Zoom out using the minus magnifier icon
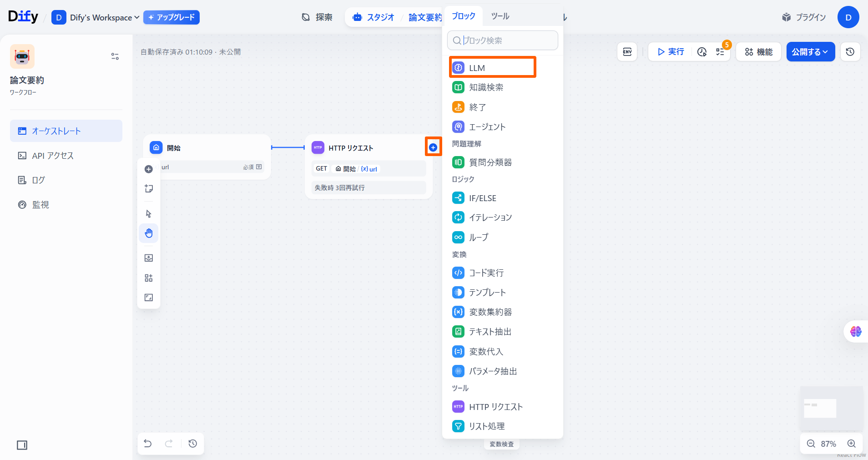This screenshot has height=460, width=868. tap(811, 444)
